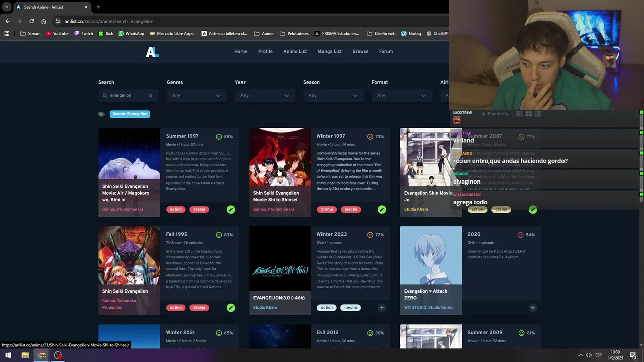Screen dimensions: 644x362
Task: Change the Popularity sort order
Action: [x=495, y=114]
